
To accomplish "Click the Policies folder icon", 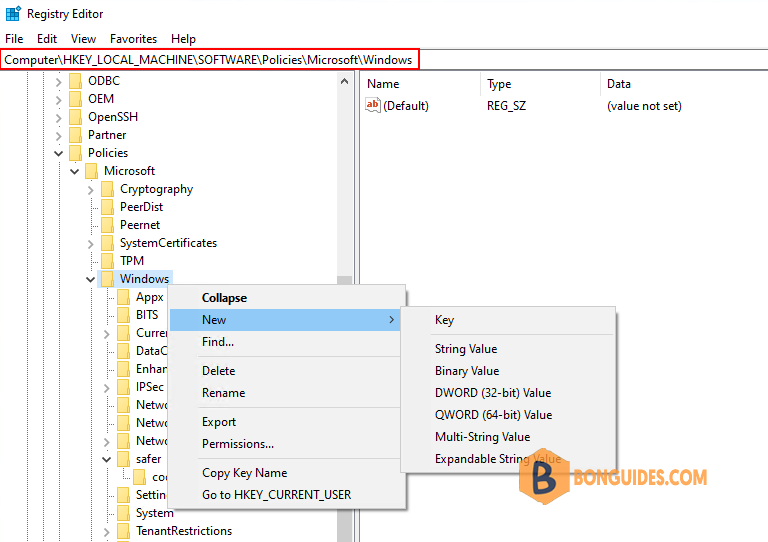I will pos(75,153).
